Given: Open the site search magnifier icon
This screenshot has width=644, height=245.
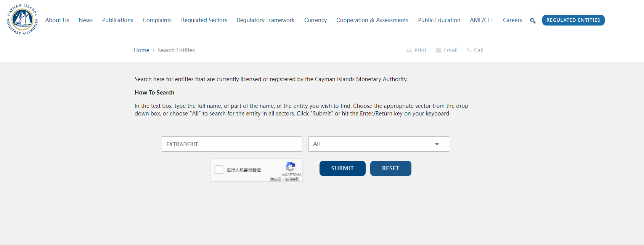Looking at the screenshot, I should [533, 21].
